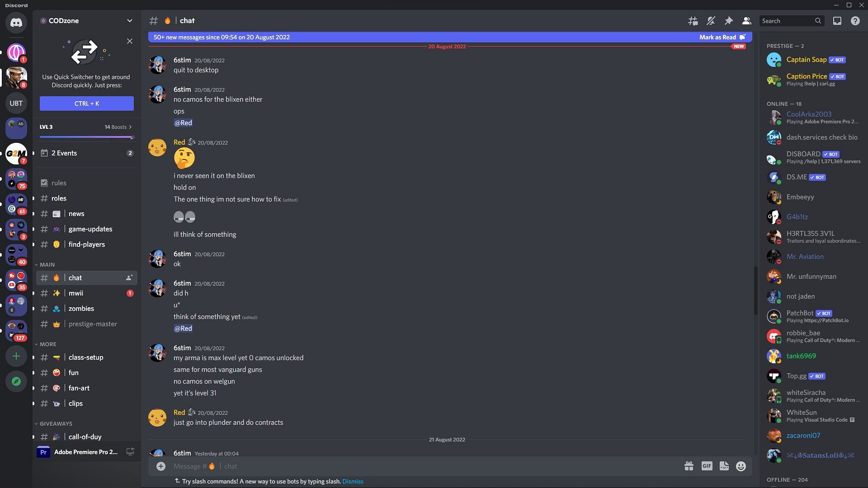Viewport: 868px width, 488px height.
Task: Mark all messages as read
Action: (x=718, y=37)
